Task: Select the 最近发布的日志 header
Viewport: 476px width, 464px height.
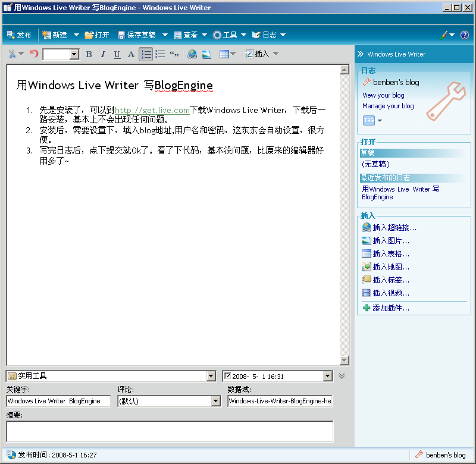Action: (412, 178)
